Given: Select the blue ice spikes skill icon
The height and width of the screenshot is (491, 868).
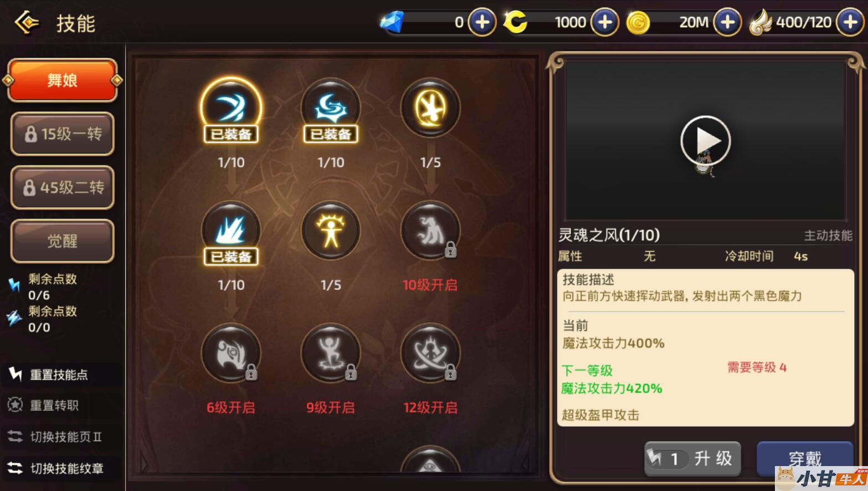Looking at the screenshot, I should click(231, 231).
